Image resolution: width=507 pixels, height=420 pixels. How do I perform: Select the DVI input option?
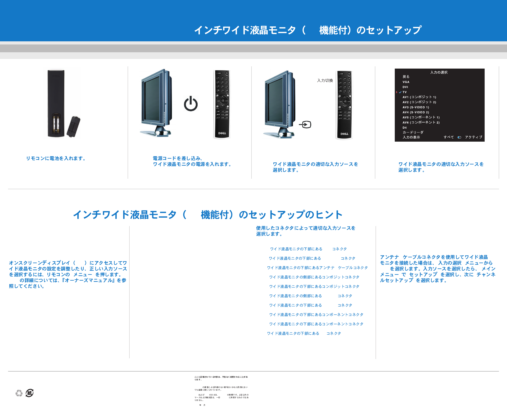coord(405,87)
